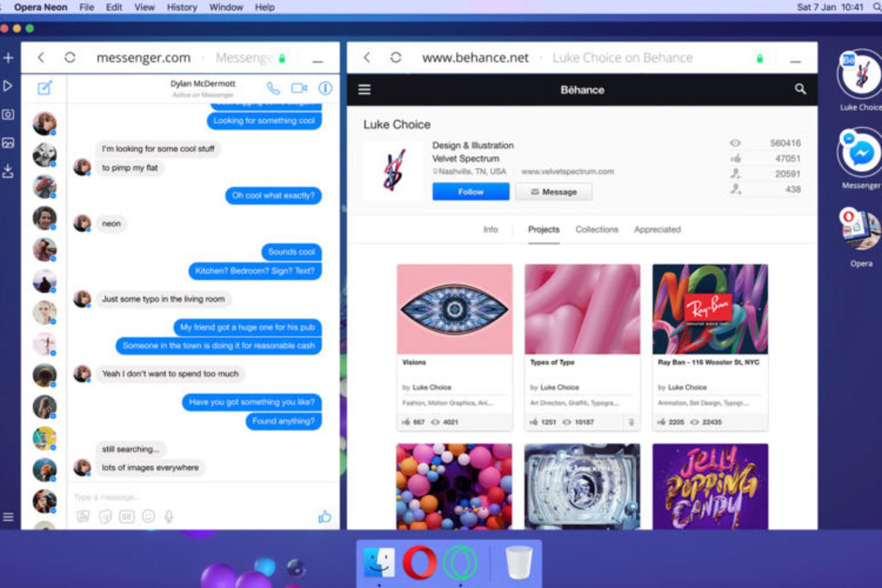The width and height of the screenshot is (882, 588).
Task: Click the blue Follow button
Action: pos(470,192)
